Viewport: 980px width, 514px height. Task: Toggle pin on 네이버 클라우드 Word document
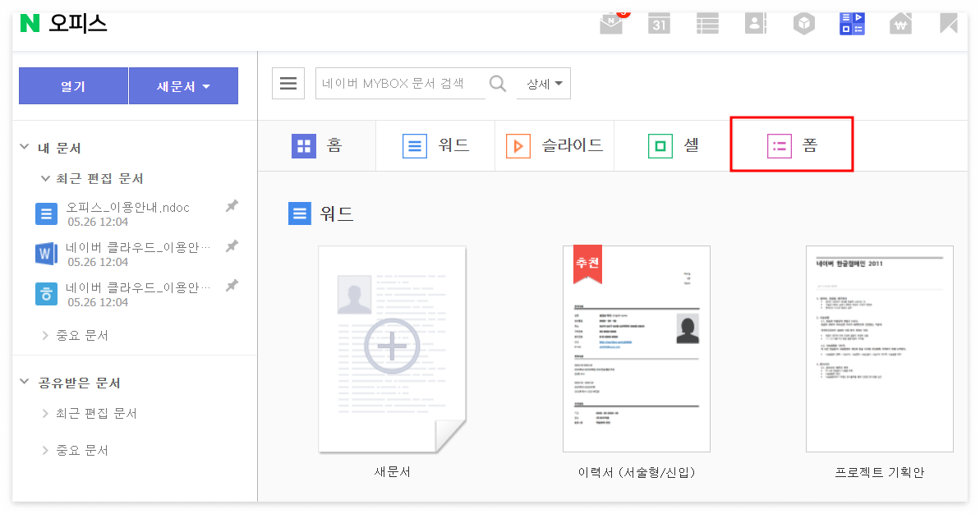click(x=231, y=247)
